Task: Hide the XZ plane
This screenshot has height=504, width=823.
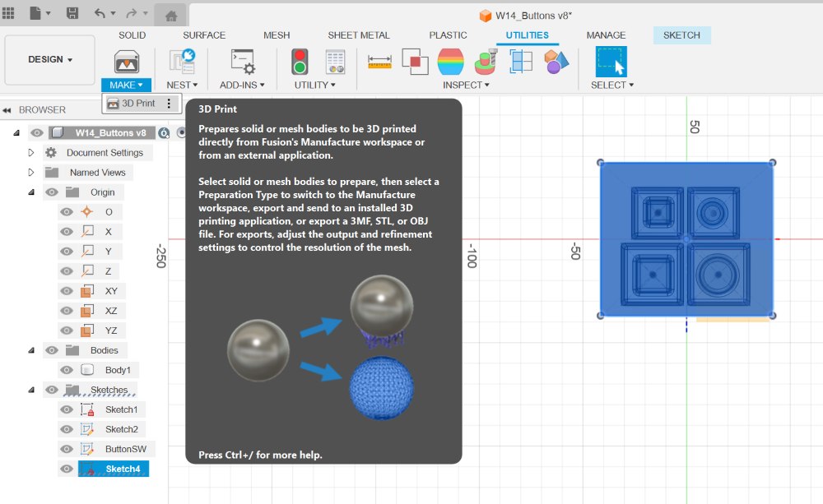Action: tap(67, 311)
